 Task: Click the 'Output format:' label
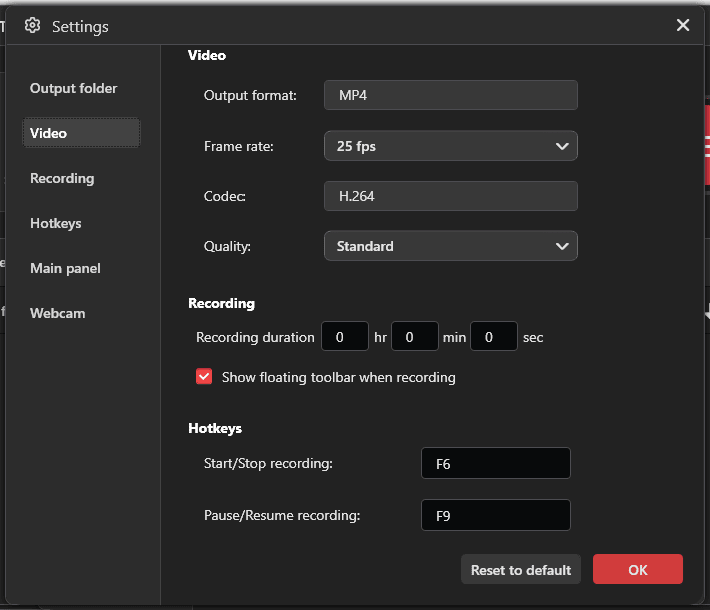click(x=250, y=96)
